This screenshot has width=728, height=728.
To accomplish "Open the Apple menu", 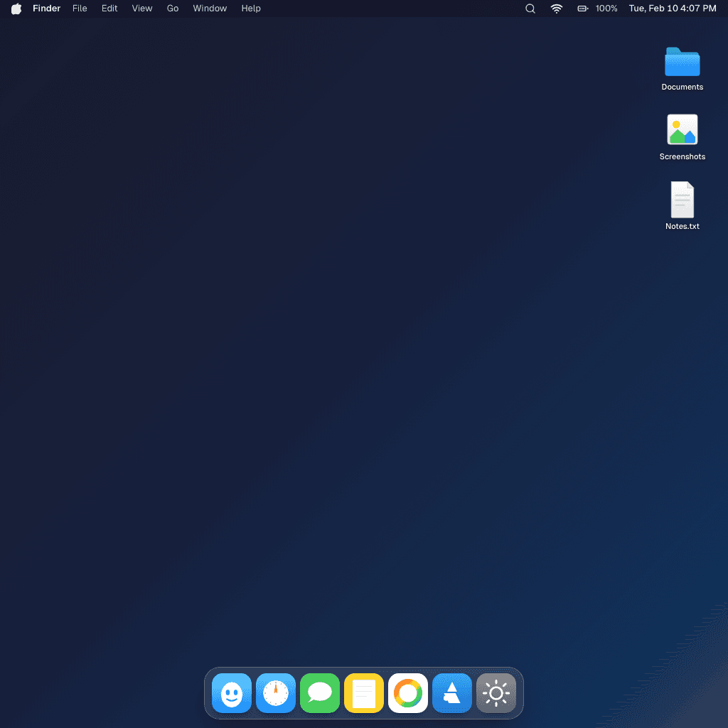I will click(x=16, y=9).
